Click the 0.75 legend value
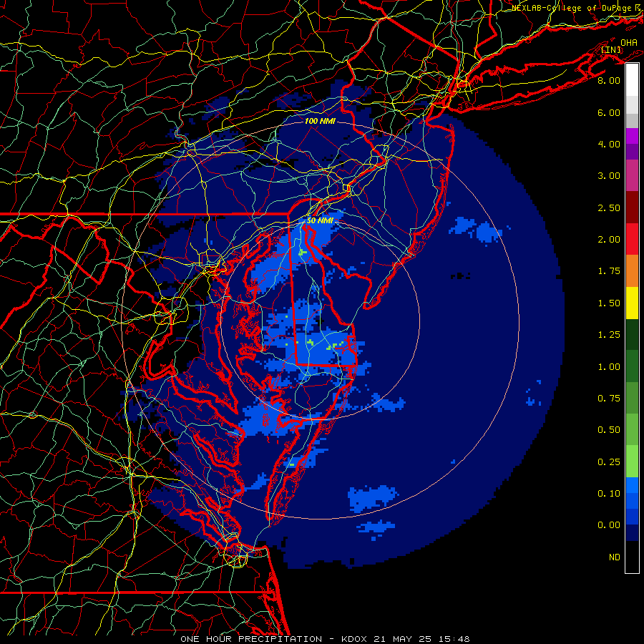Viewport: 644px width, 644px height. coord(609,399)
